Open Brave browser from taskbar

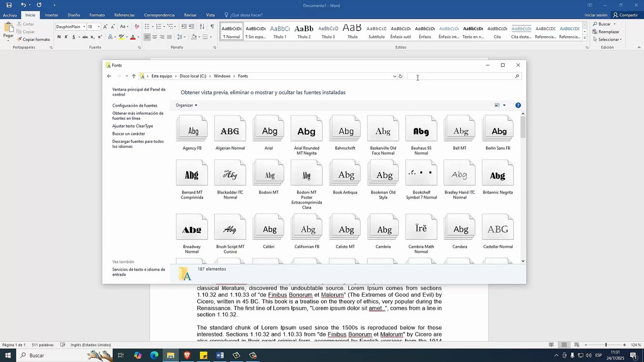tap(187, 355)
